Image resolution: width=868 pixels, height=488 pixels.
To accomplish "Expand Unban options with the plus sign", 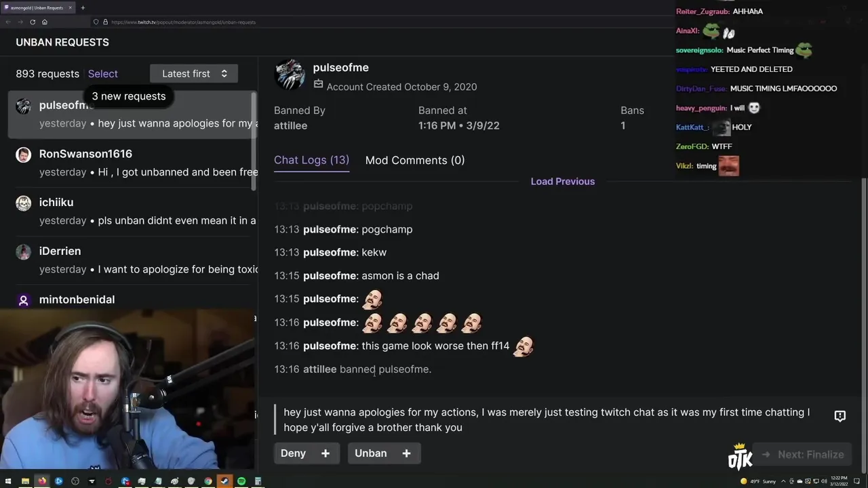I will click(406, 453).
